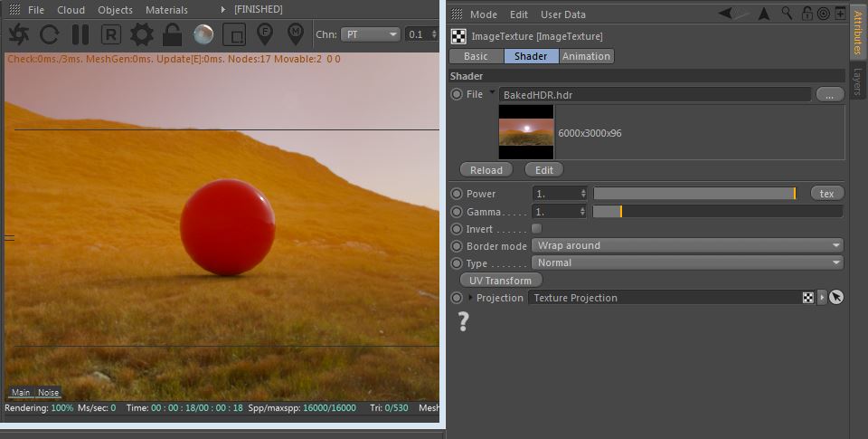This screenshot has height=439, width=868.
Task: Click the R reset render data icon
Action: coord(111,35)
